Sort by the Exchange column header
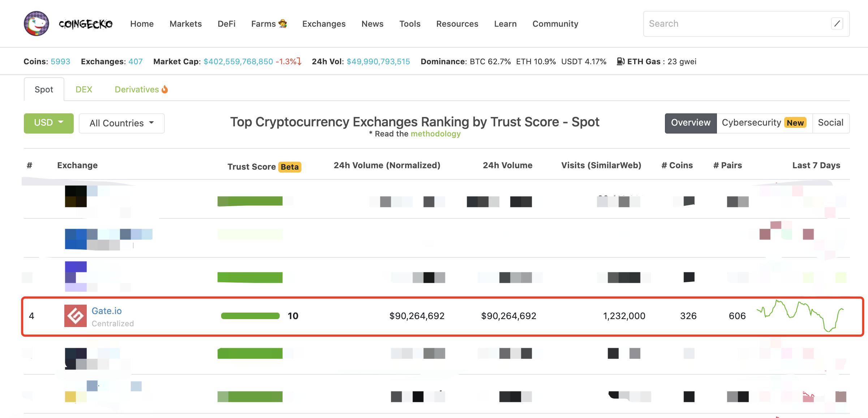 tap(77, 165)
